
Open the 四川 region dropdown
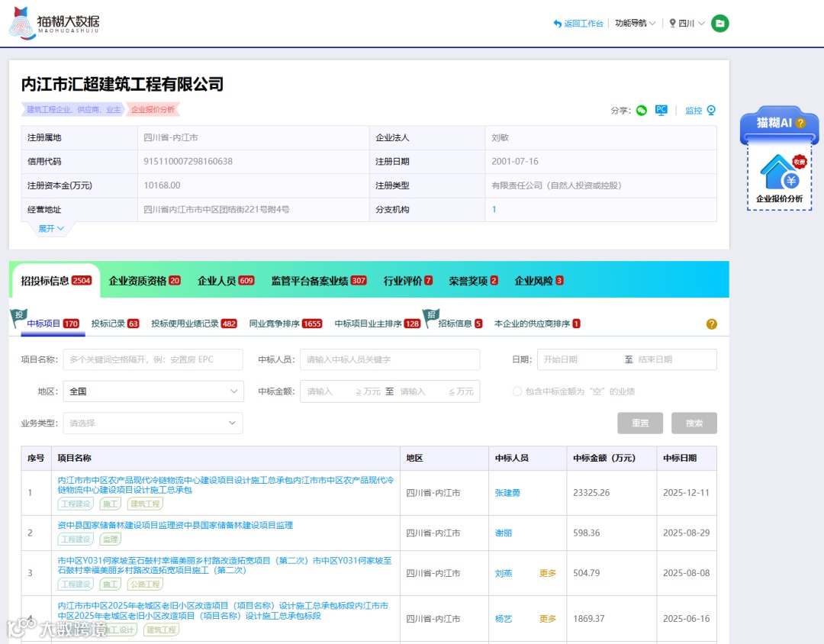click(x=687, y=23)
